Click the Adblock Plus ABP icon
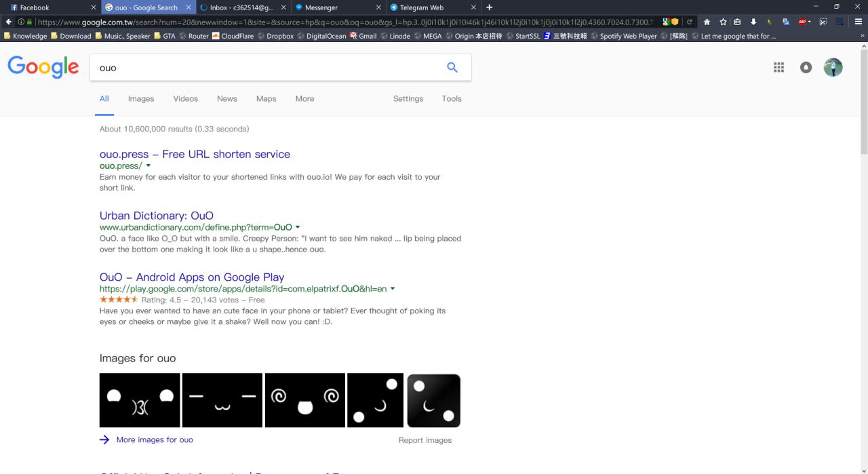 (x=802, y=22)
